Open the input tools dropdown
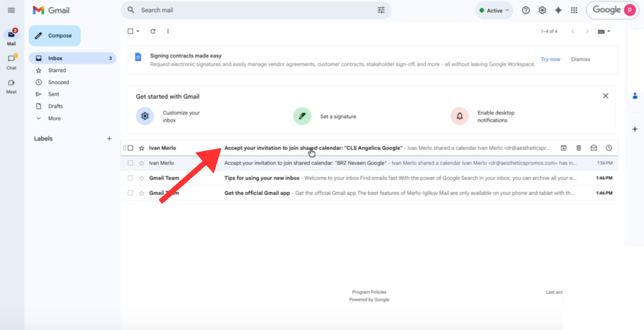The width and height of the screenshot is (644, 330). tap(604, 31)
